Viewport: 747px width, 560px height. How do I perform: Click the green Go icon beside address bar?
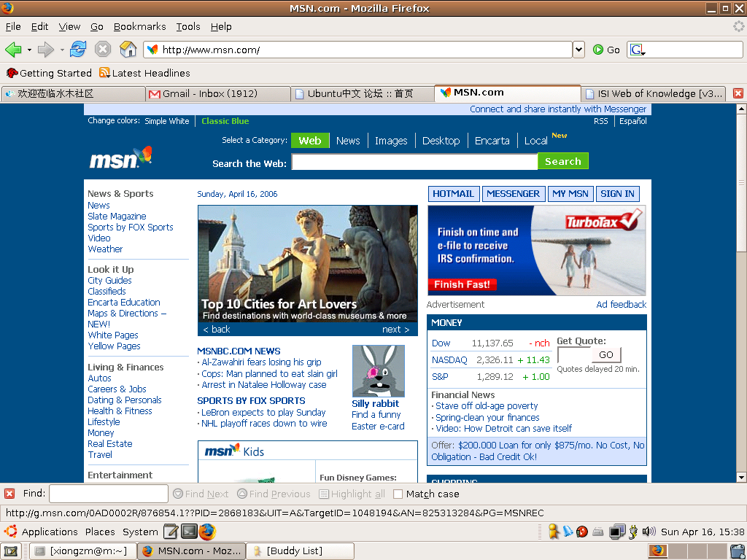click(598, 50)
